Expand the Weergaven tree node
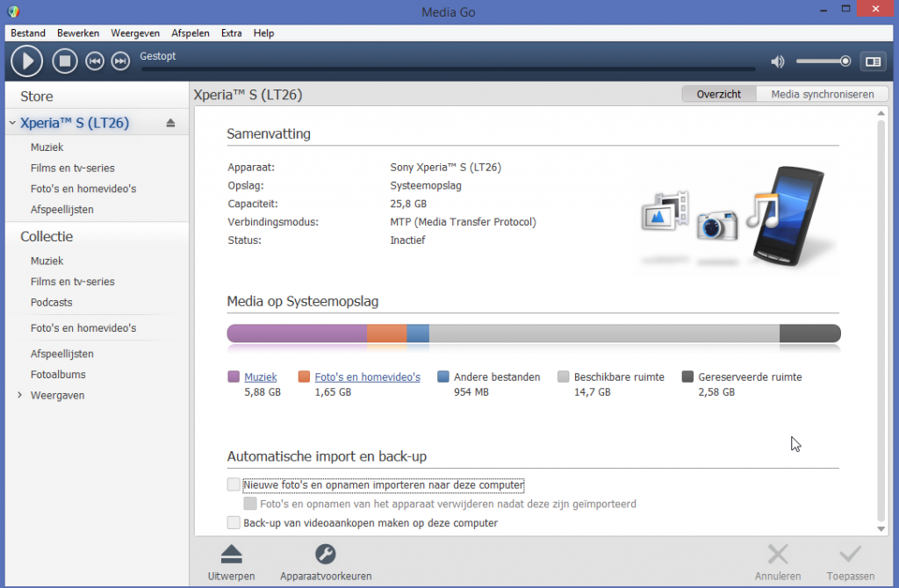This screenshot has height=588, width=899. pyautogui.click(x=20, y=395)
